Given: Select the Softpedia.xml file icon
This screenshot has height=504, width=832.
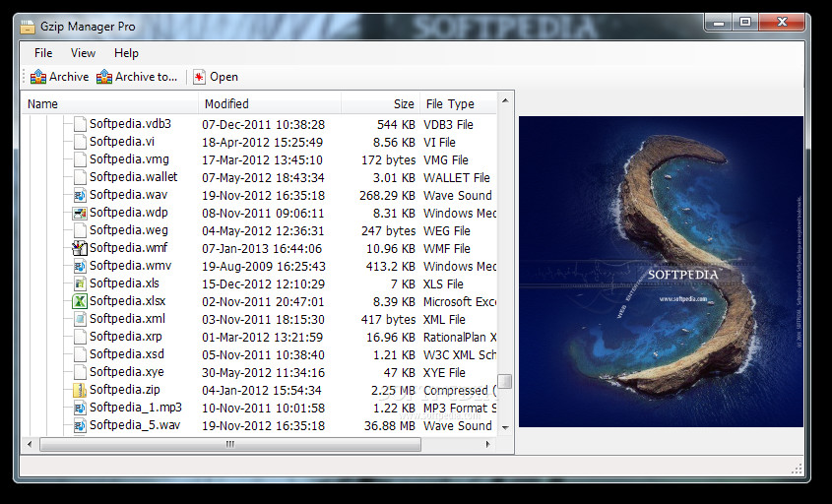Looking at the screenshot, I should (80, 319).
